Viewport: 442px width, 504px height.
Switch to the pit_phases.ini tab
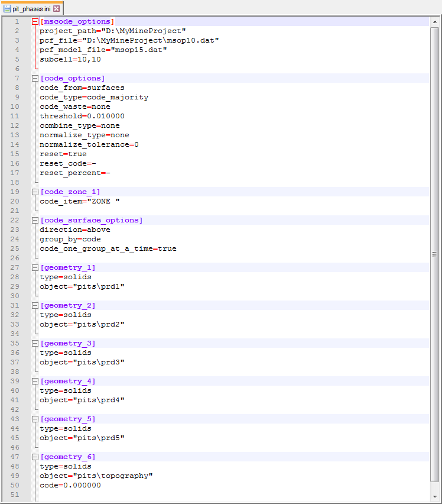point(31,9)
